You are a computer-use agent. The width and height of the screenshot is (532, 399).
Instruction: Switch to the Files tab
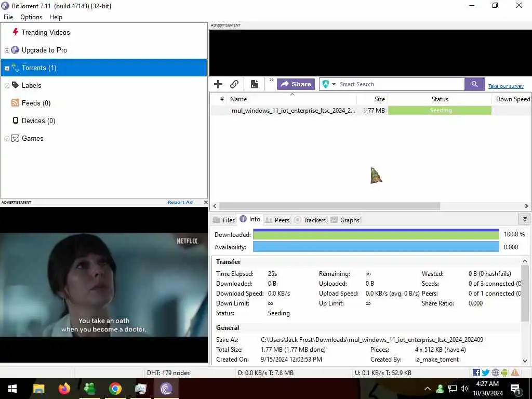pyautogui.click(x=224, y=220)
